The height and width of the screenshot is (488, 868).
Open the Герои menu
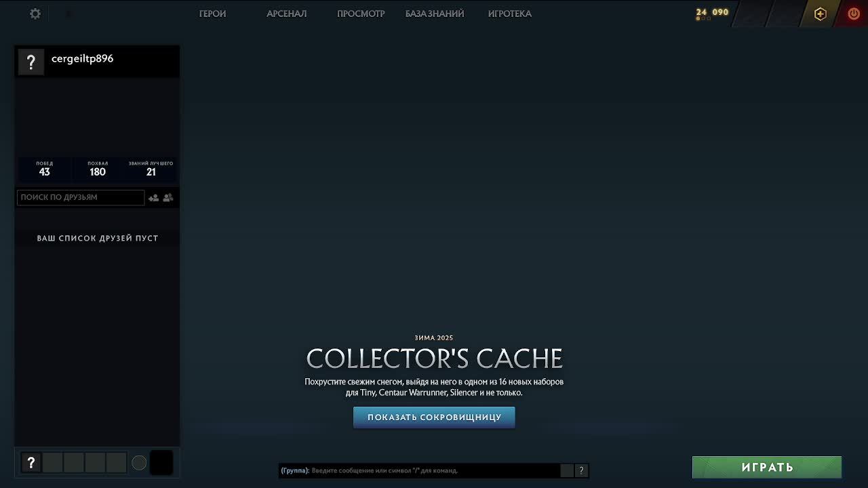[x=212, y=14]
